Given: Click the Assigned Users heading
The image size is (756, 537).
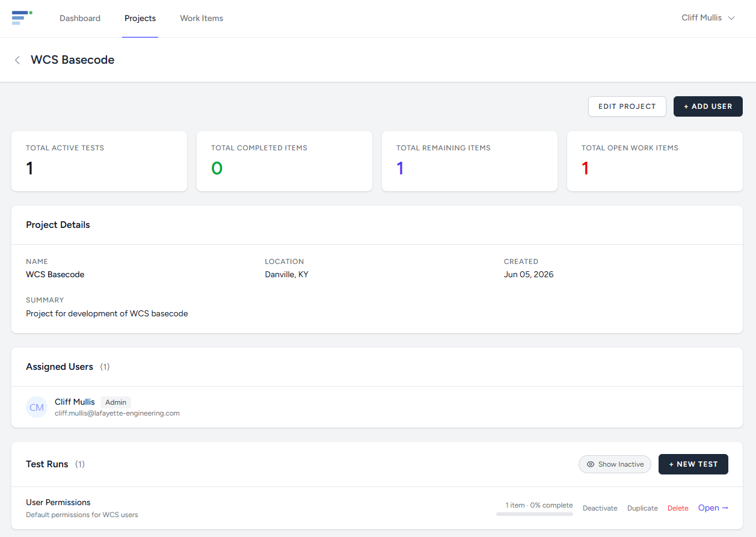Looking at the screenshot, I should (x=60, y=367).
